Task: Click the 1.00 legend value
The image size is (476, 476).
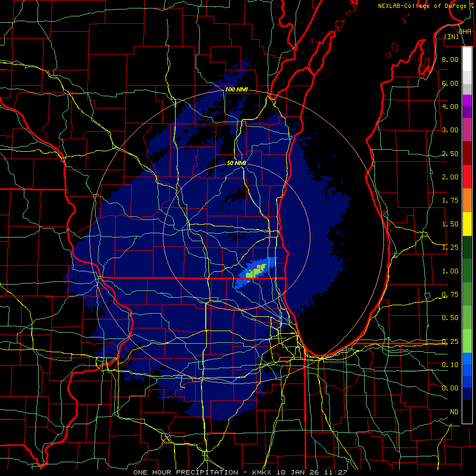Action: click(x=450, y=271)
